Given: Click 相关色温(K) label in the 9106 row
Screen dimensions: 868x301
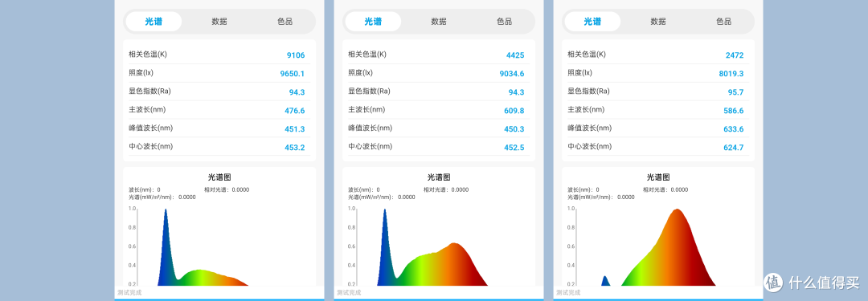Looking at the screenshot, I should pyautogui.click(x=148, y=55).
